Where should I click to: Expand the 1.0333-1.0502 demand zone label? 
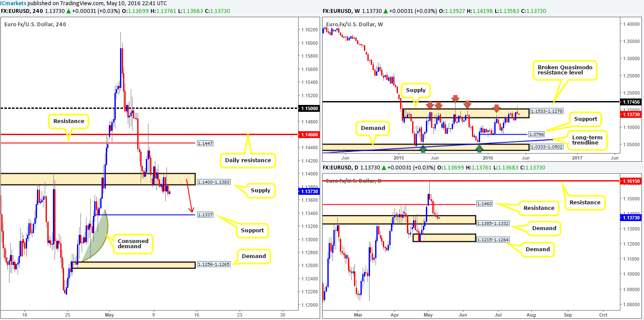click(548, 147)
